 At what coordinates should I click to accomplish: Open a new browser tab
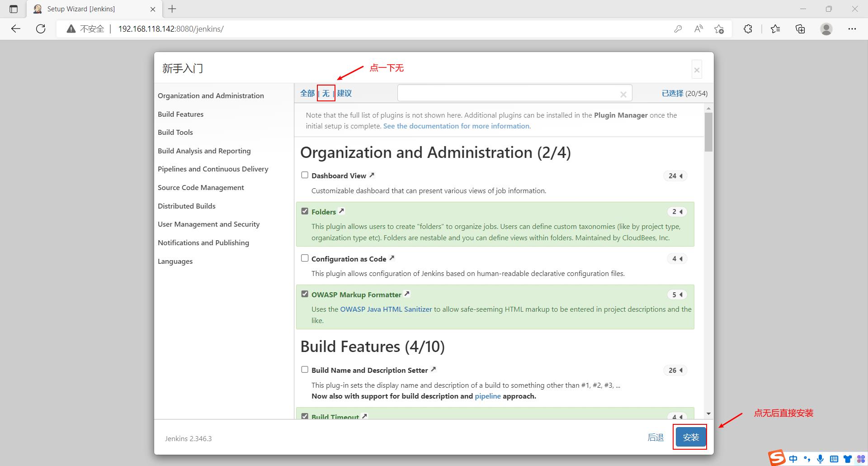[x=172, y=9]
